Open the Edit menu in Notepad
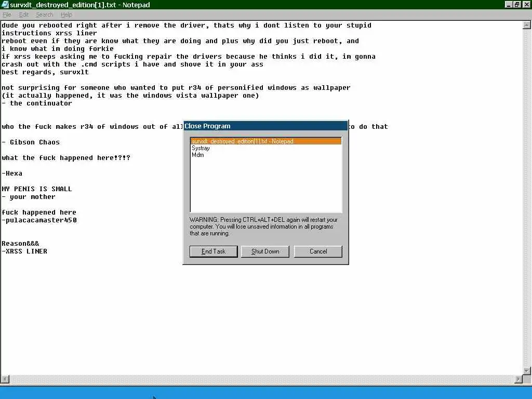The height and width of the screenshot is (399, 532). click(24, 15)
